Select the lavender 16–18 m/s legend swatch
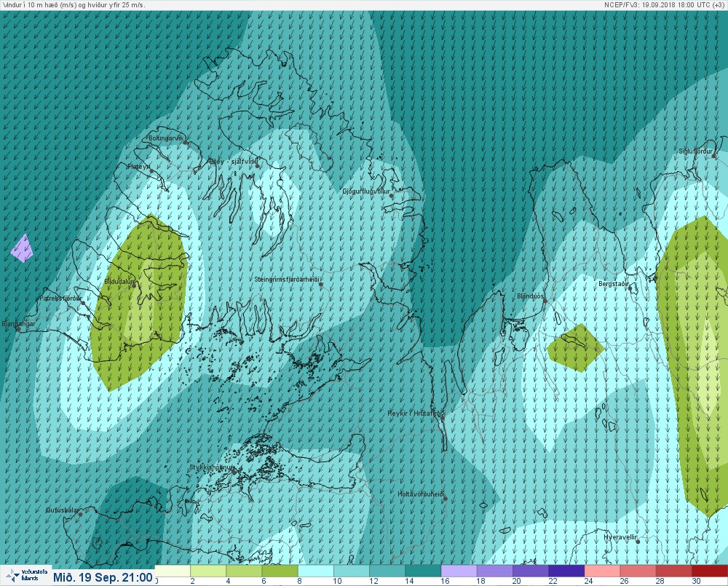The height and width of the screenshot is (586, 728). click(458, 571)
